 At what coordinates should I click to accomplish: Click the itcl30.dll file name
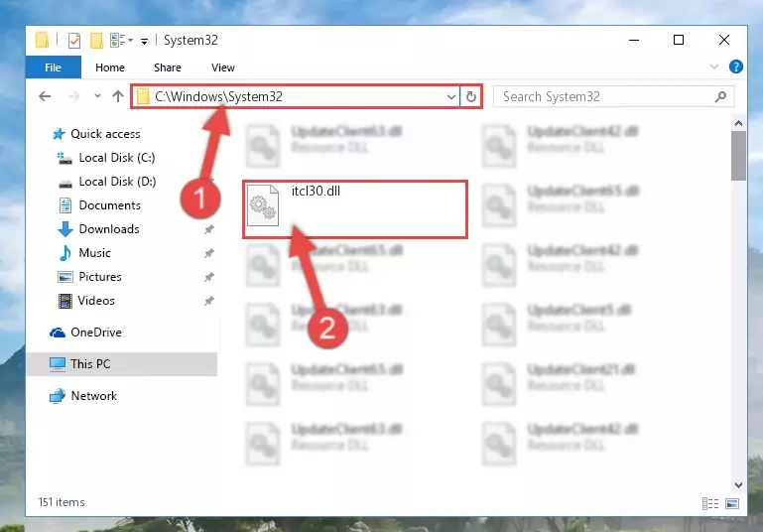click(316, 192)
